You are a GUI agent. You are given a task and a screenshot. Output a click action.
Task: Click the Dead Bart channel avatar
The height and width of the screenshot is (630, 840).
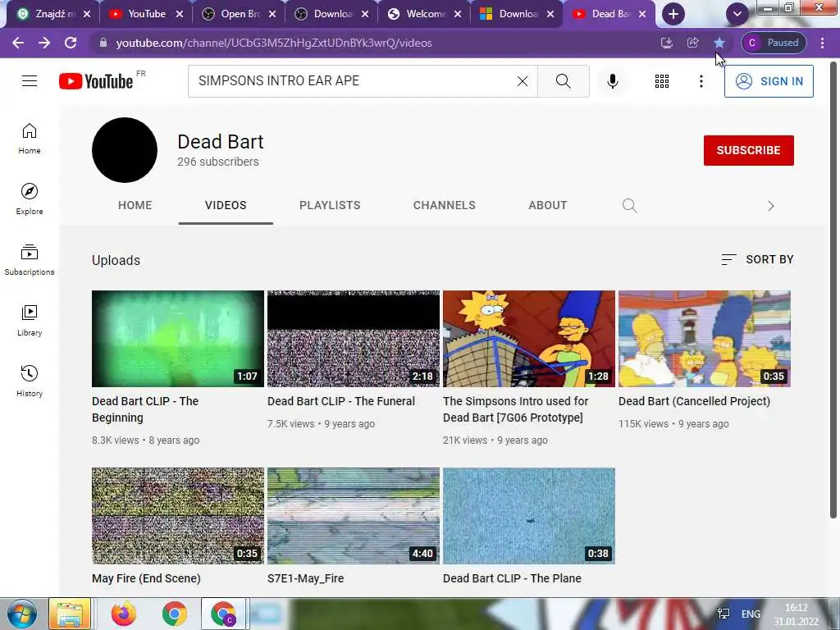coord(125,150)
